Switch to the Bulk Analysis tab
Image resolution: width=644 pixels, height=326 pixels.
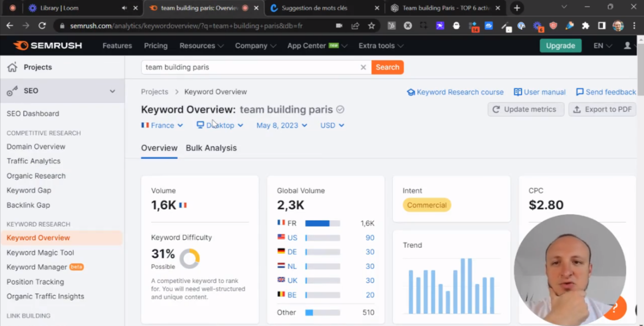point(211,148)
